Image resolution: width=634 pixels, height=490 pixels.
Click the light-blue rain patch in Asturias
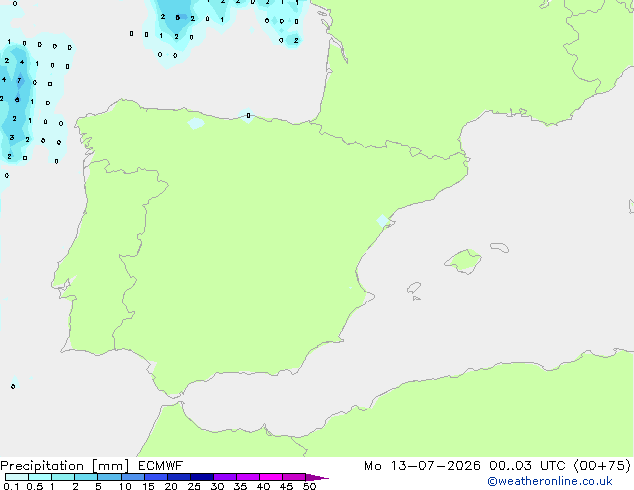[196, 123]
